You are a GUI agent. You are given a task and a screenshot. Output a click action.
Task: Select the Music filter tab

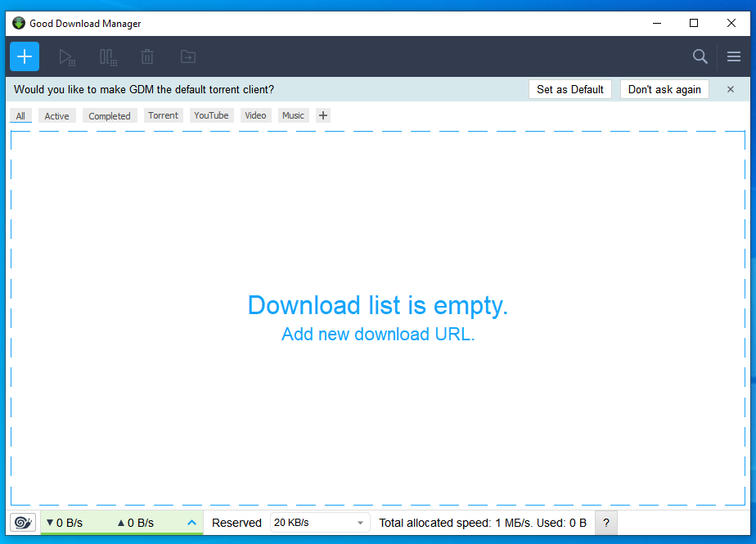point(293,115)
